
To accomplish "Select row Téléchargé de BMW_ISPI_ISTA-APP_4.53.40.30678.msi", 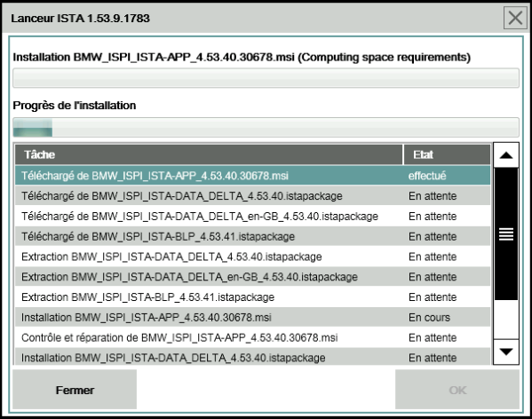I will [x=253, y=176].
